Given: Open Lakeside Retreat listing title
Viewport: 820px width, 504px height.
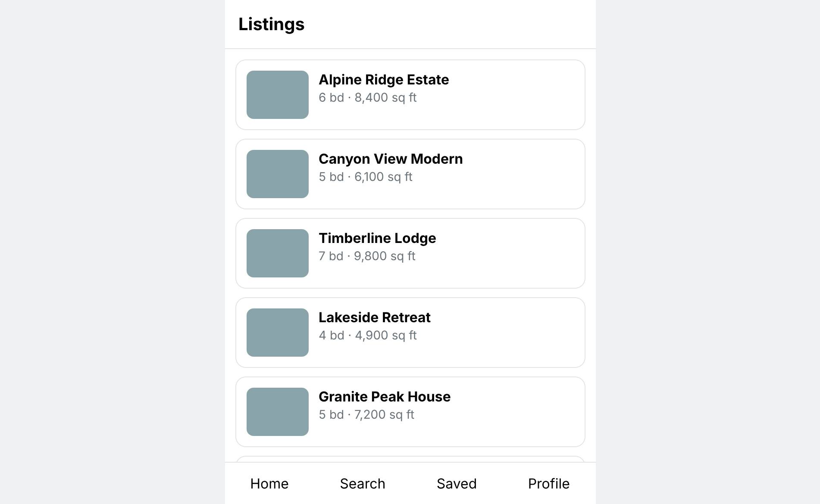Looking at the screenshot, I should point(375,317).
